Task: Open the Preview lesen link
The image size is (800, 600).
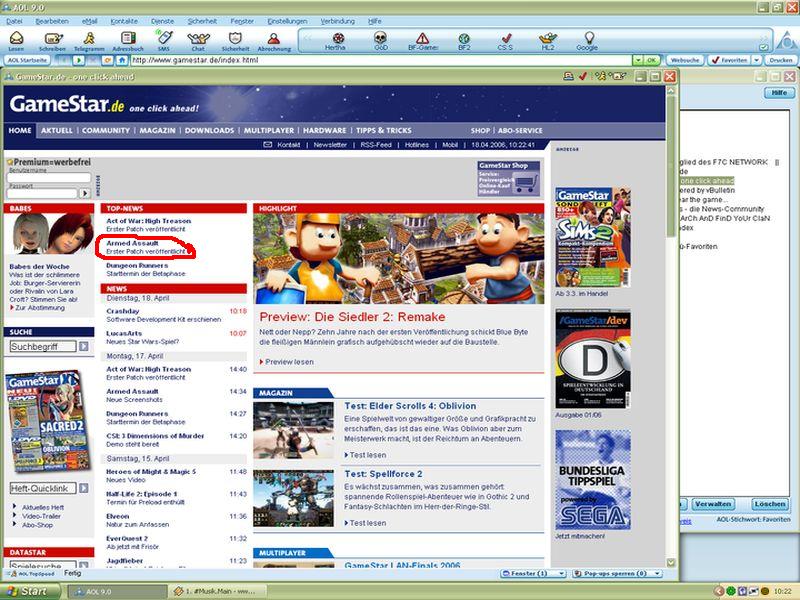Action: (x=289, y=362)
